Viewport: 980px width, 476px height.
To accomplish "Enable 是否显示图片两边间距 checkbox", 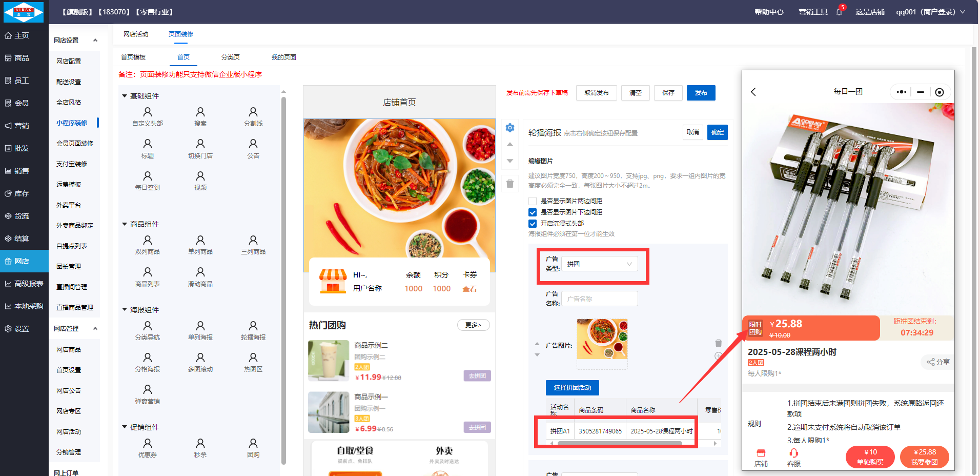I will [533, 201].
